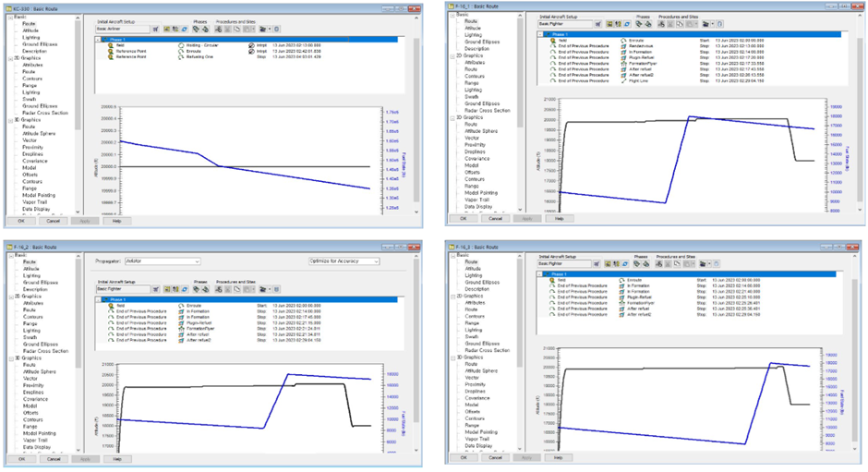Viewport: 868px width, 472px height.
Task: Click the aircraft icon beside Basic Fighter in F-16_1
Action: coord(597,24)
